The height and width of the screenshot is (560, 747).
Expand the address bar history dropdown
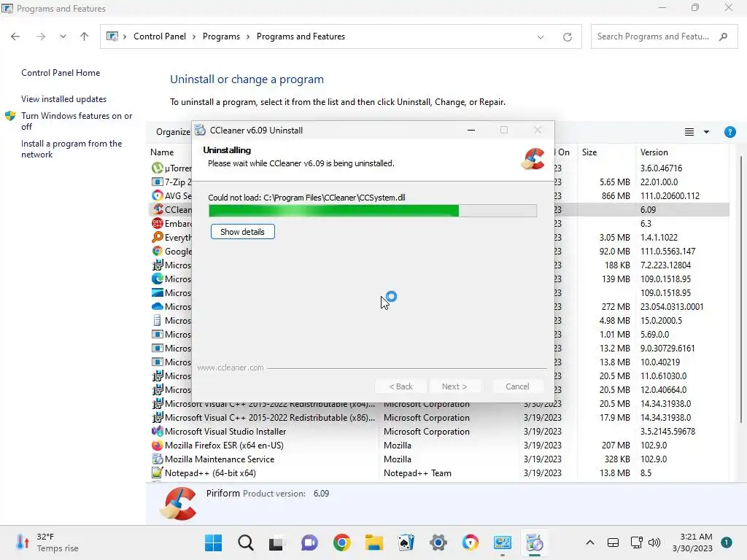click(x=541, y=36)
